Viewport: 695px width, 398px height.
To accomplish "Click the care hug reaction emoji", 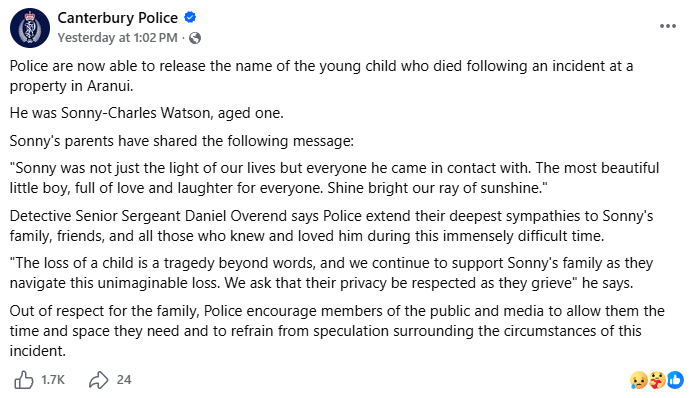I will coord(657,380).
